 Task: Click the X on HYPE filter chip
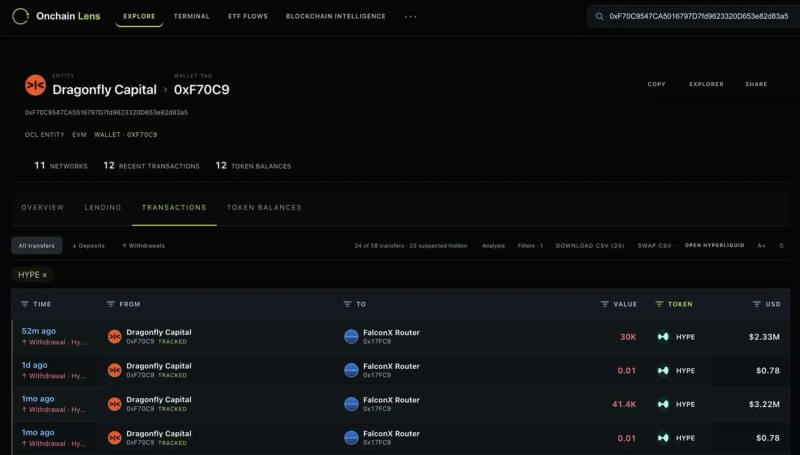44,275
